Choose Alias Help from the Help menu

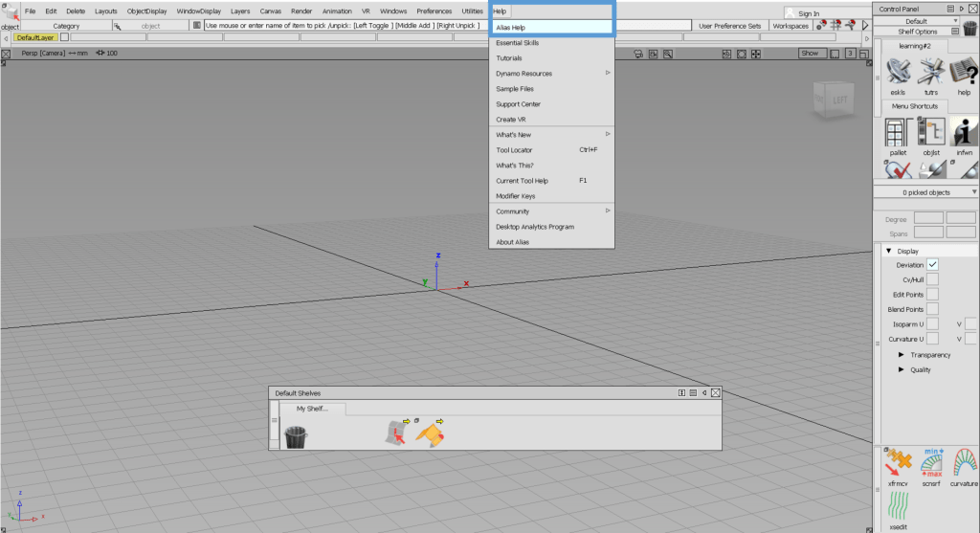(551, 28)
